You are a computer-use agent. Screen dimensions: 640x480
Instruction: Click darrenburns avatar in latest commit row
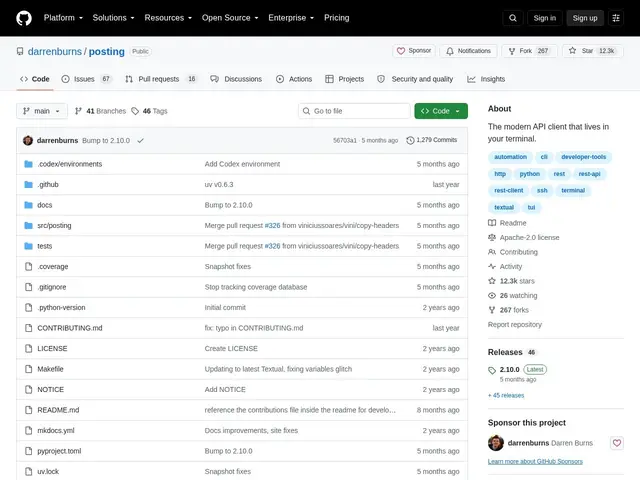(28, 140)
